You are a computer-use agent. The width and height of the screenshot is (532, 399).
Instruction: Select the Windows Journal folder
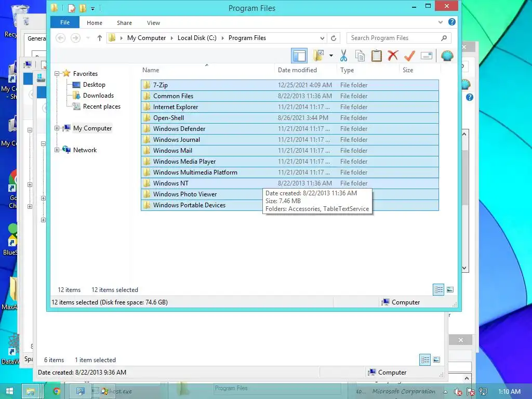pyautogui.click(x=290, y=139)
